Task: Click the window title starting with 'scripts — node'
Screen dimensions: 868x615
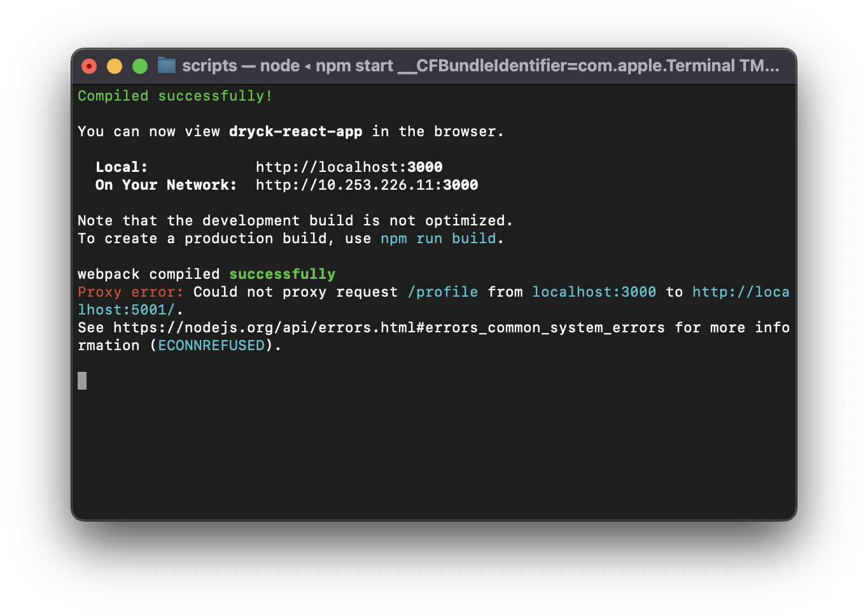Action: 480,66
